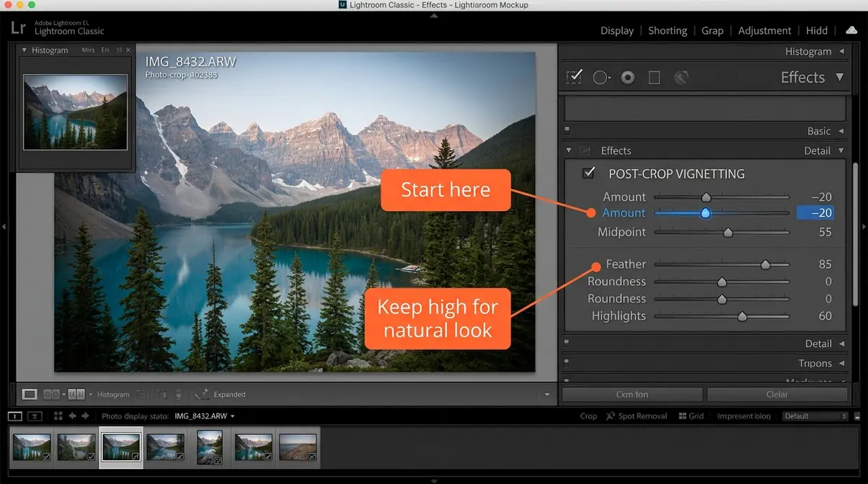Click the Clelar button
Image resolution: width=868 pixels, height=484 pixels.
click(777, 394)
